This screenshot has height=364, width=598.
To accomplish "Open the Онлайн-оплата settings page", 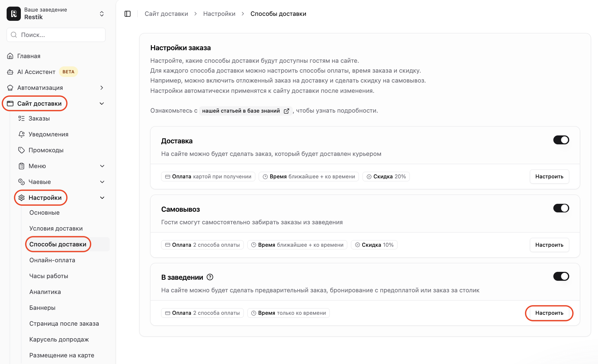I will pos(52,260).
